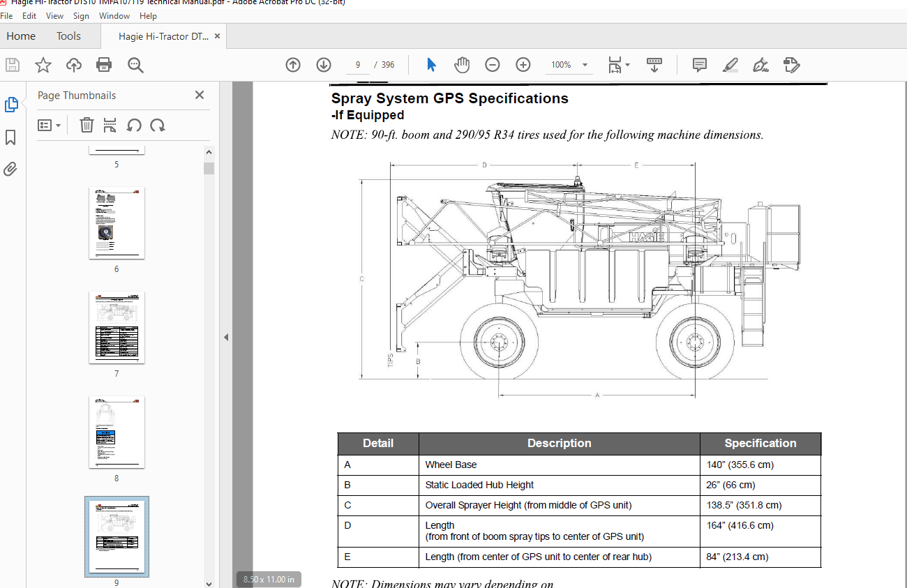
Task: Click the extract pages thumbnail icon
Action: click(110, 126)
